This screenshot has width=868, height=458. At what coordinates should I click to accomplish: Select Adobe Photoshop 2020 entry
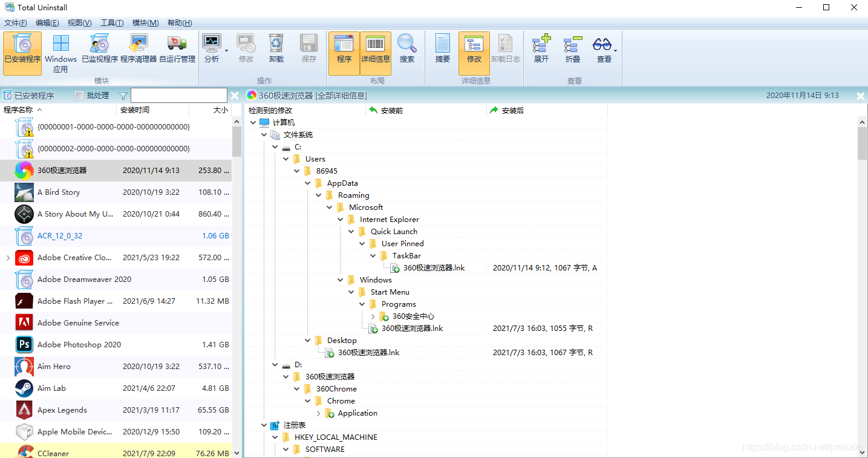(x=116, y=345)
